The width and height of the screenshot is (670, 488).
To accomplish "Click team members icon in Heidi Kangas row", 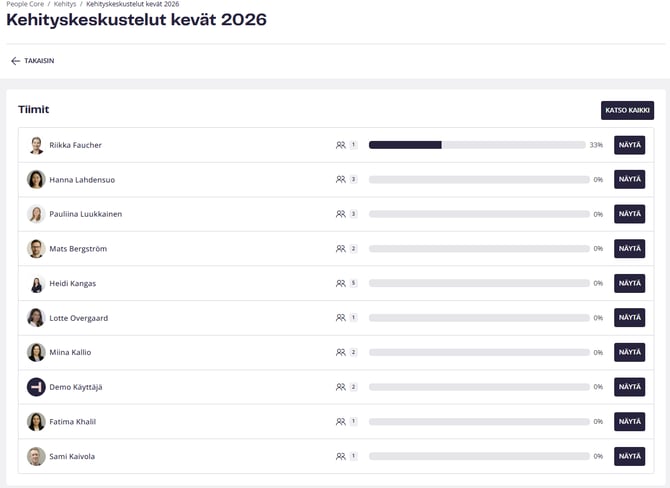I will tap(341, 283).
